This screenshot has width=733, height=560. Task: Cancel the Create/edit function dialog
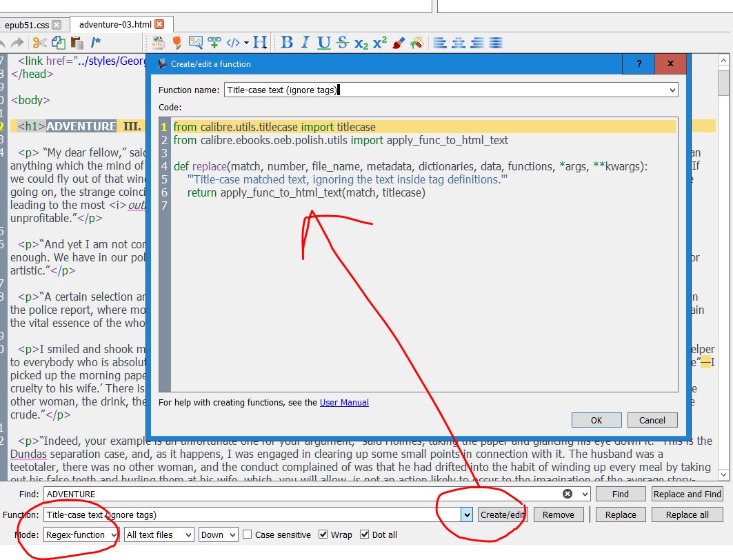point(652,420)
